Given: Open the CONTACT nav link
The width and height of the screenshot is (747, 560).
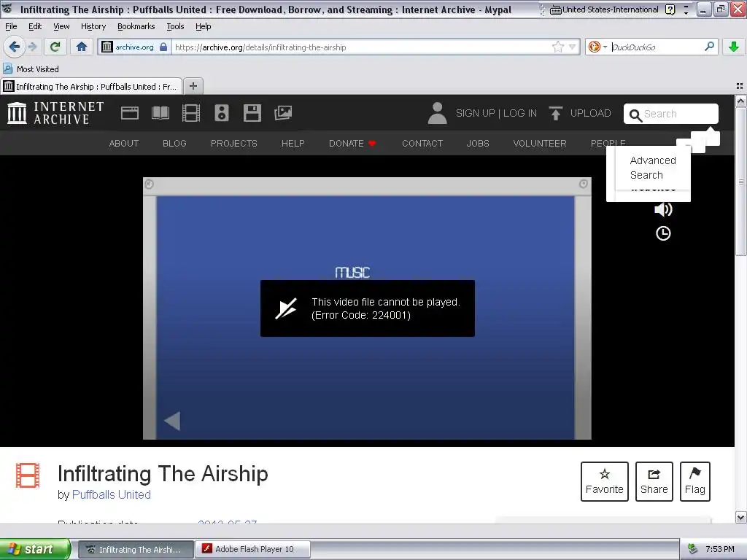Looking at the screenshot, I should [422, 144].
